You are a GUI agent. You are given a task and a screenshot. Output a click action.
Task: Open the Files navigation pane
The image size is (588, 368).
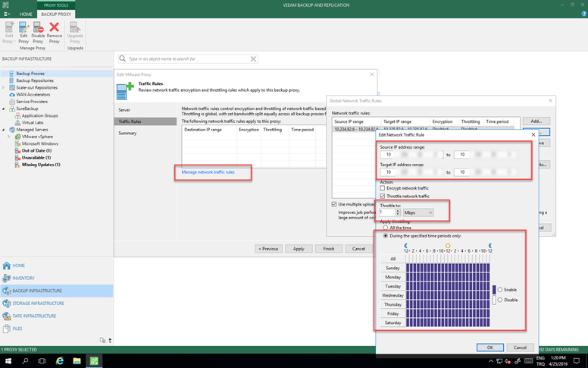point(17,329)
